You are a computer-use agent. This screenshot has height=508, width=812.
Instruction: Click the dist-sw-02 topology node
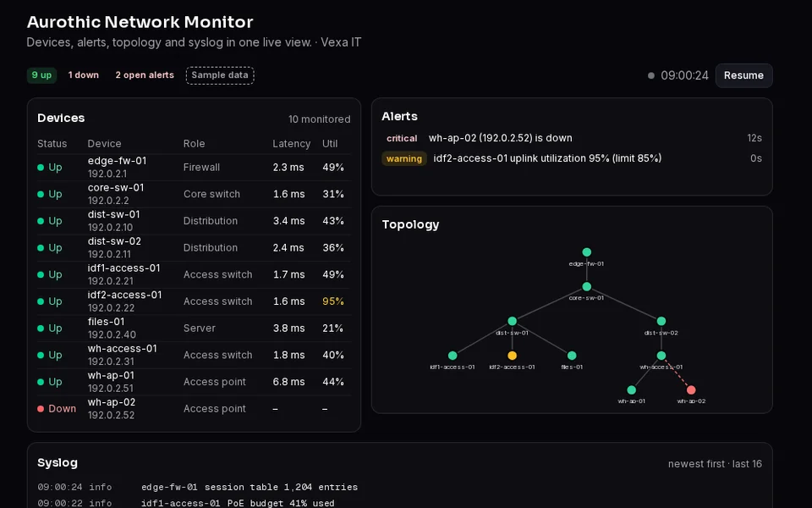[661, 321]
